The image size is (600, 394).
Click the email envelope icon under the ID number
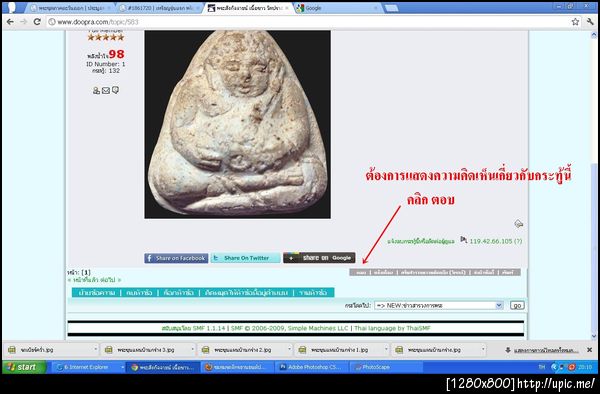pos(106,90)
